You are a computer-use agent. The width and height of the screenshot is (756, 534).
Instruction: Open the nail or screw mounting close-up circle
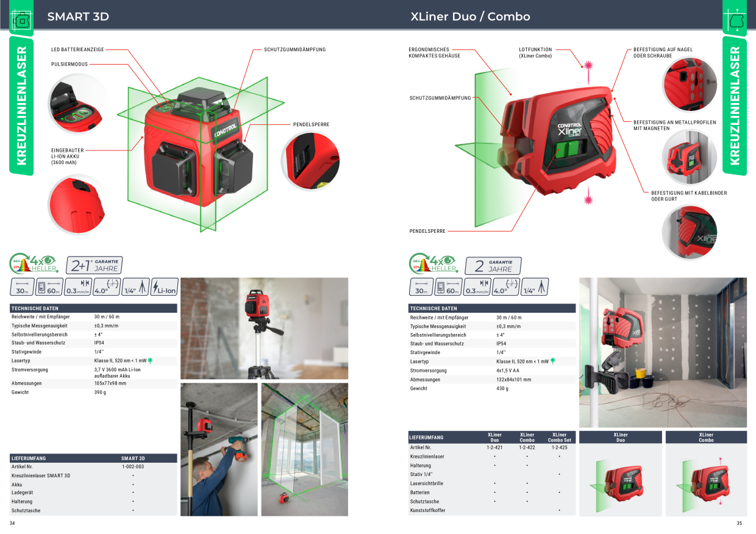(689, 85)
